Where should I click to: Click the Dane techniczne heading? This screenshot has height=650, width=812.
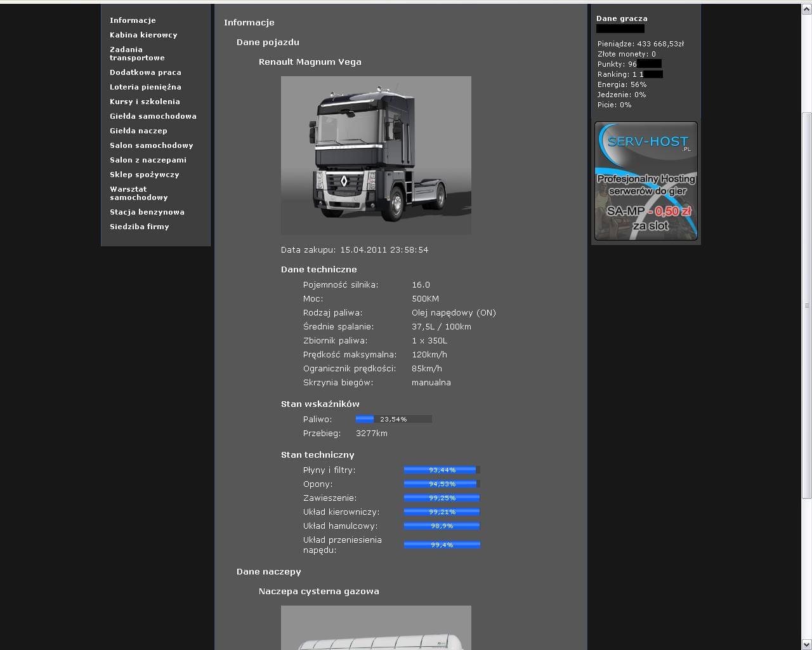pos(319,269)
